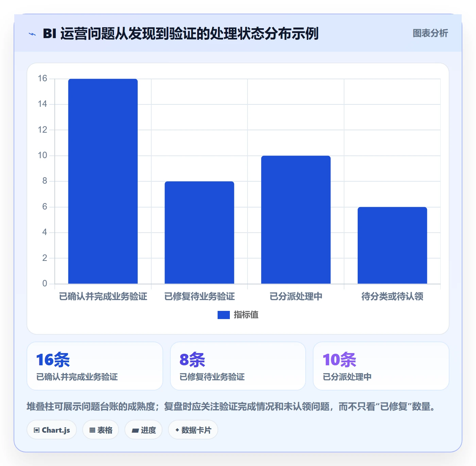The height and width of the screenshot is (466, 476).
Task: Open the 16条 data card
Action: (x=95, y=366)
